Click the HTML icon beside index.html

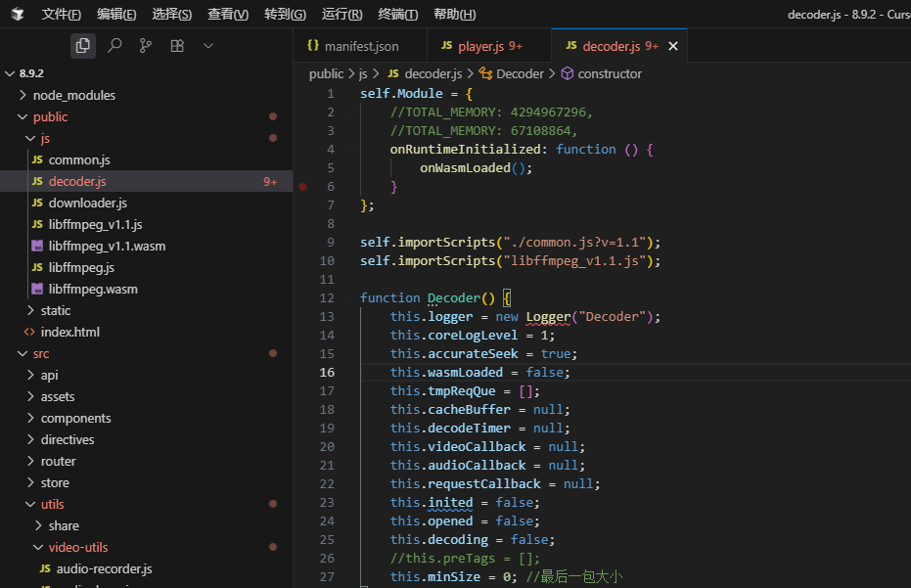(x=29, y=332)
